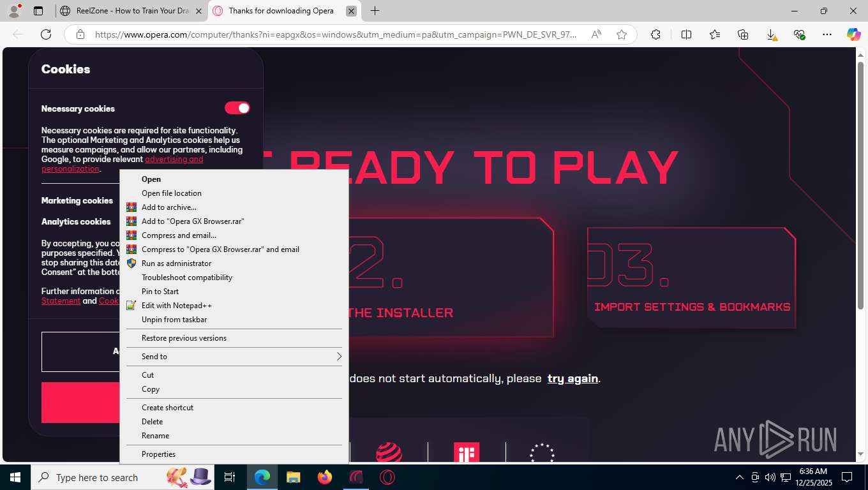
Task: Click the iF design award logo
Action: click(466, 453)
